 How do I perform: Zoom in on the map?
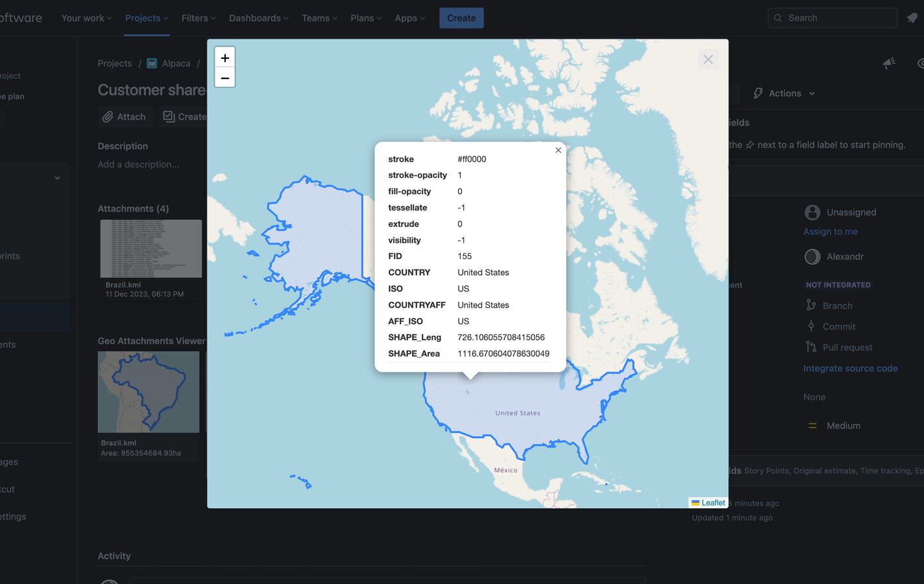pyautogui.click(x=225, y=58)
